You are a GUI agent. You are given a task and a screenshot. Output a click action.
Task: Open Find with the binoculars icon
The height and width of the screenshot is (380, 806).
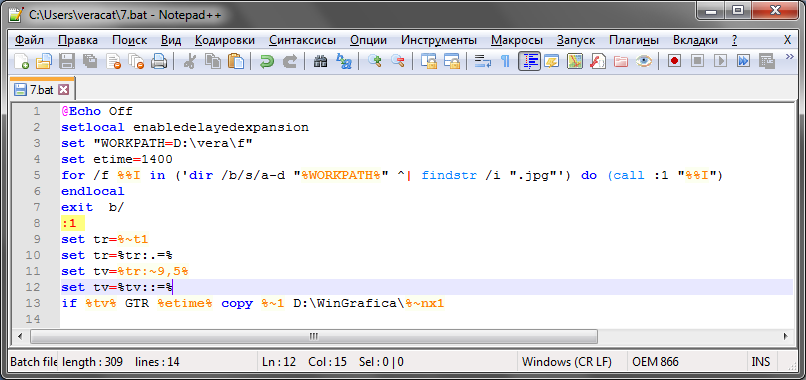pos(320,62)
